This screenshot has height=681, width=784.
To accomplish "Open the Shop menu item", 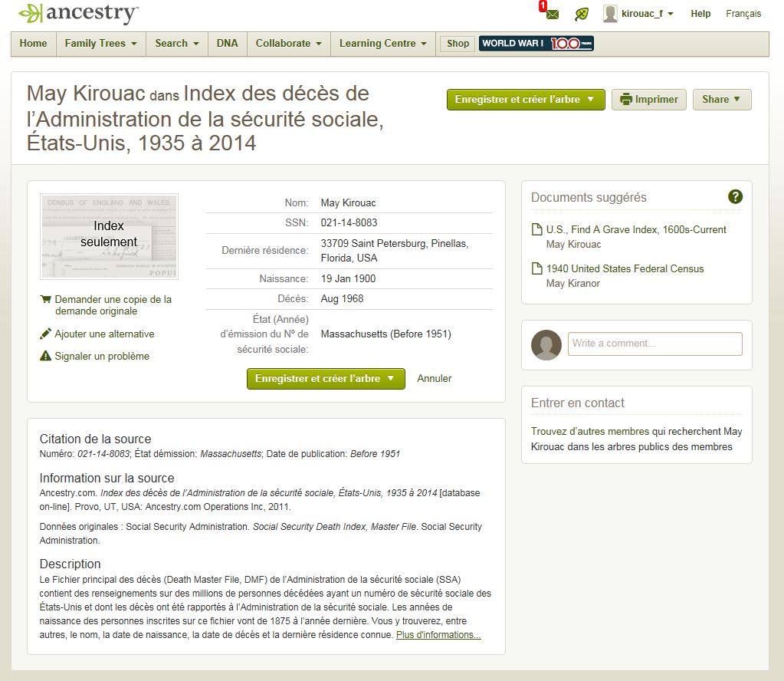I will tap(458, 44).
